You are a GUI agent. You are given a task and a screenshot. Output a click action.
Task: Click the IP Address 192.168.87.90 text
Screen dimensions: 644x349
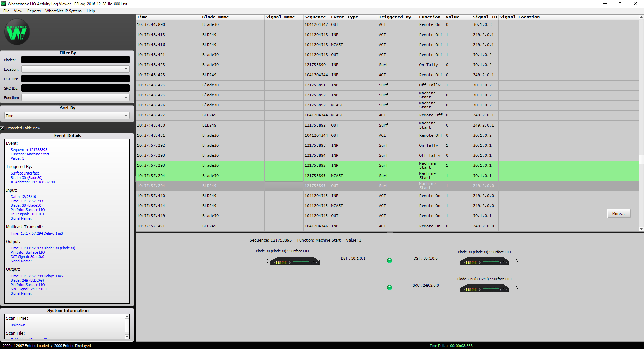33,182
